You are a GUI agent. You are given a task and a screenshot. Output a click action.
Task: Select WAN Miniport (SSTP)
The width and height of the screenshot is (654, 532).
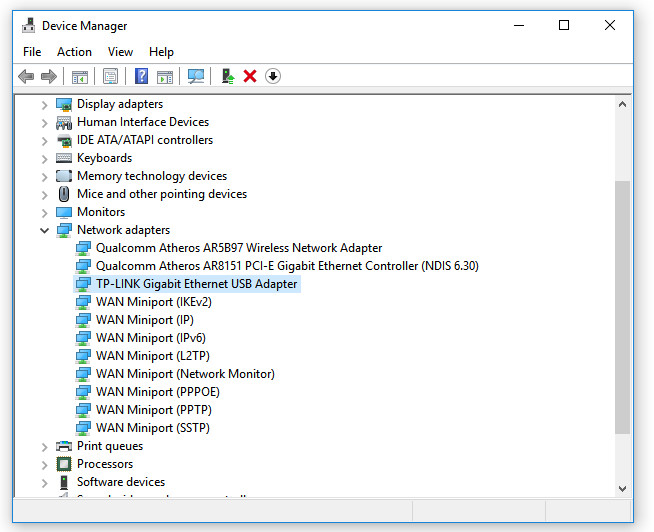coord(153,427)
